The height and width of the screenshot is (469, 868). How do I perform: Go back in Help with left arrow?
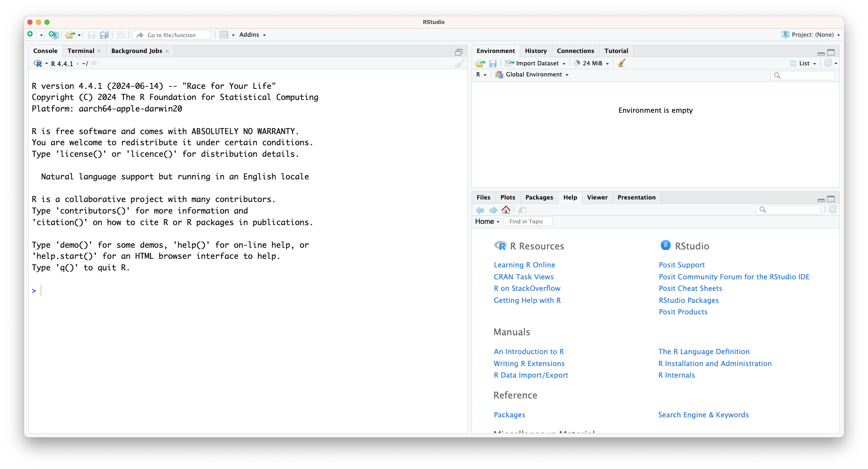[x=480, y=210]
